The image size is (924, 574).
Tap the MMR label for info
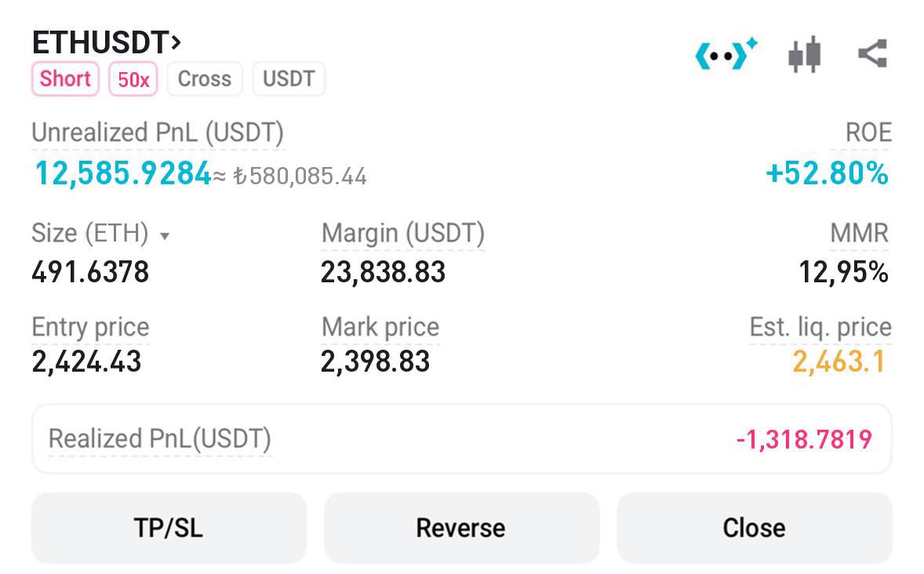pyautogui.click(x=859, y=234)
